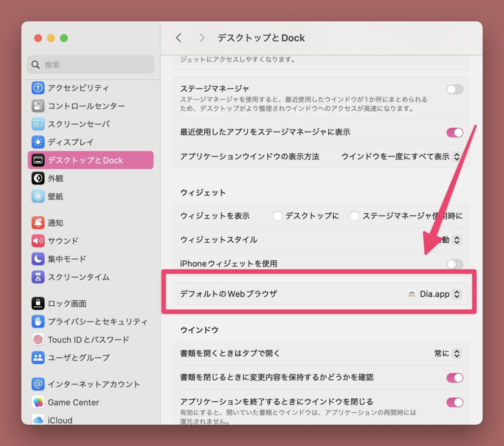The width and height of the screenshot is (504, 446).
Task: Click the コントロールセンター sidebar icon
Action: coord(38,106)
